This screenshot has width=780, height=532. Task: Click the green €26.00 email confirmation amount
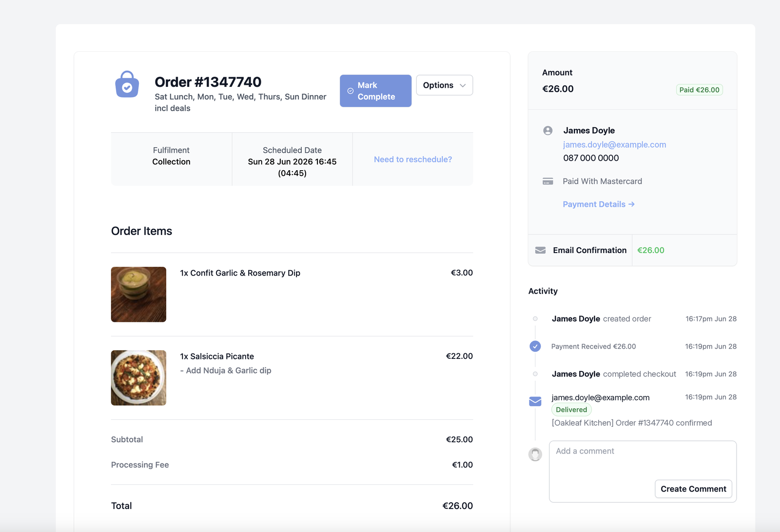click(x=651, y=250)
